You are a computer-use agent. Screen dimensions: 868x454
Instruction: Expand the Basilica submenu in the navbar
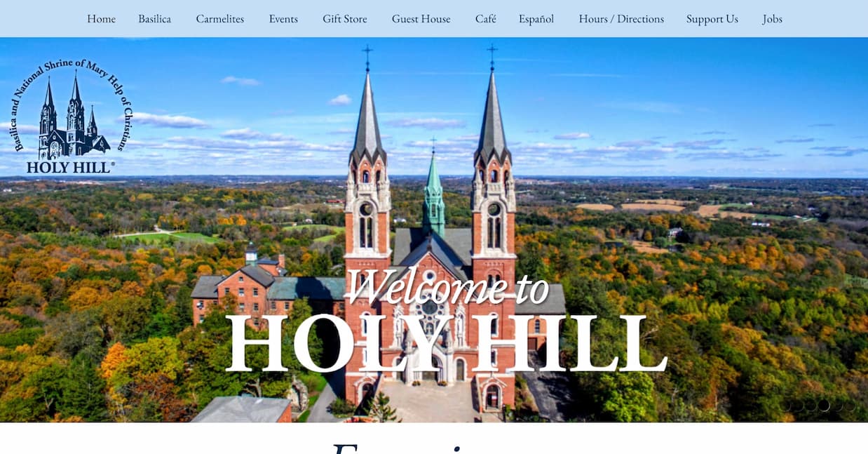[x=154, y=19]
